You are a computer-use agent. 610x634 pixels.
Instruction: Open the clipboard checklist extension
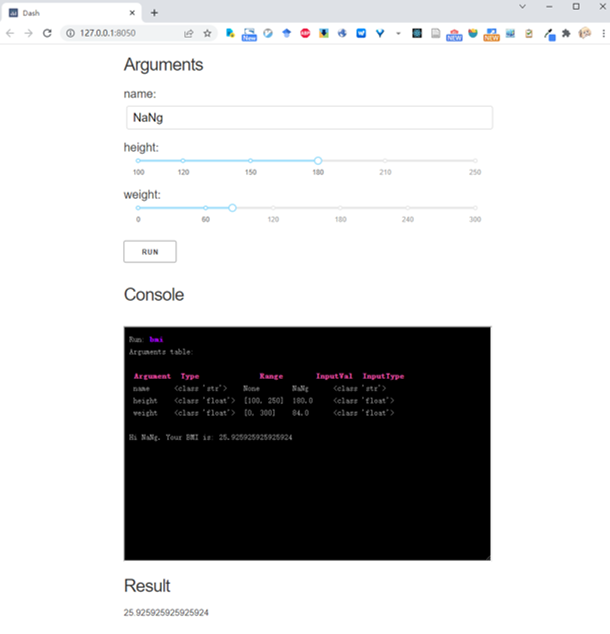click(529, 33)
